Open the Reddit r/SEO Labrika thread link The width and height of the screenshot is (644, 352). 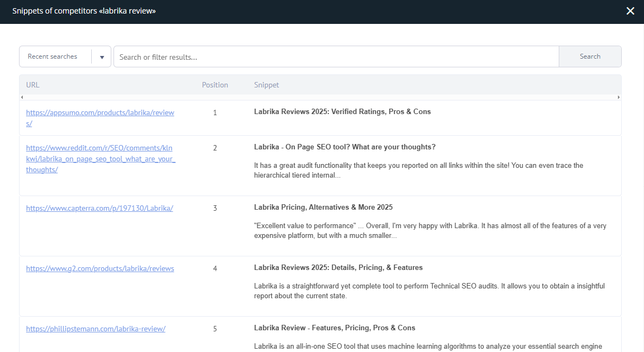99,159
